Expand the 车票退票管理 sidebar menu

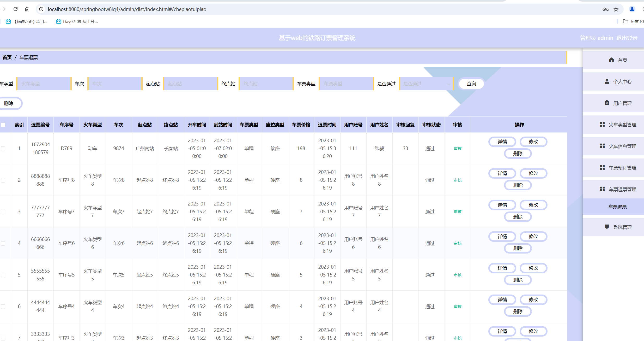tap(622, 189)
